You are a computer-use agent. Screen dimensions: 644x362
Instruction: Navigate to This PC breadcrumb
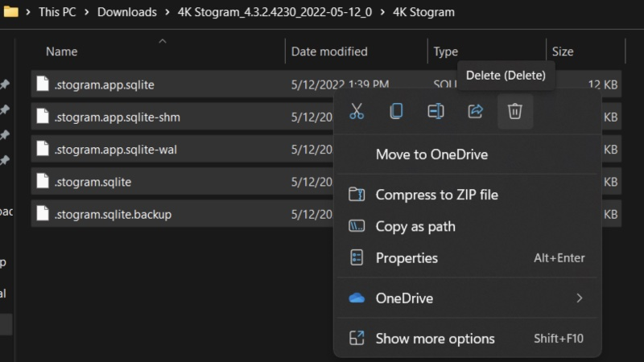(57, 12)
